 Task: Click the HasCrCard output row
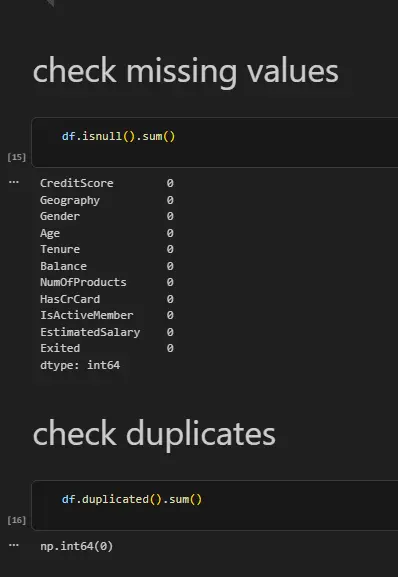[107, 299]
